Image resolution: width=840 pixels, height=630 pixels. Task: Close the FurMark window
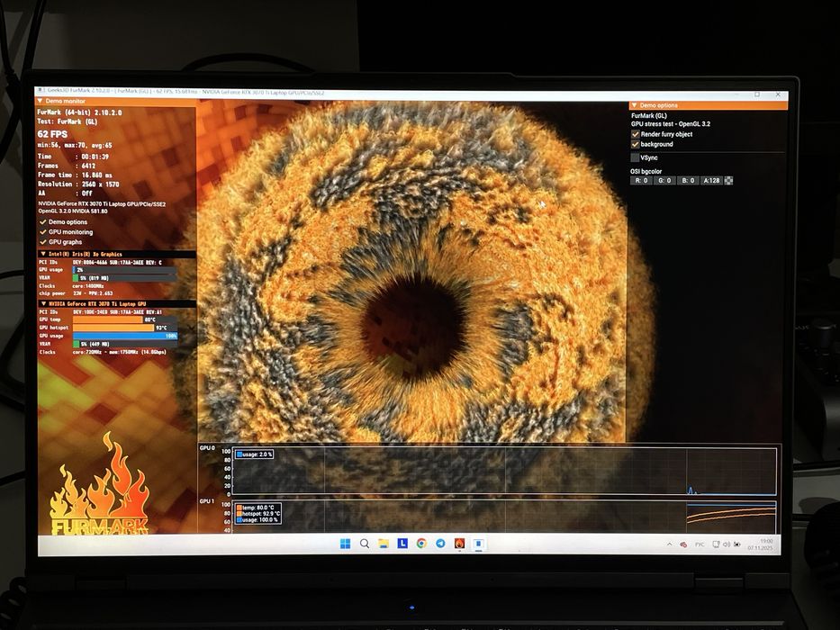pos(778,94)
